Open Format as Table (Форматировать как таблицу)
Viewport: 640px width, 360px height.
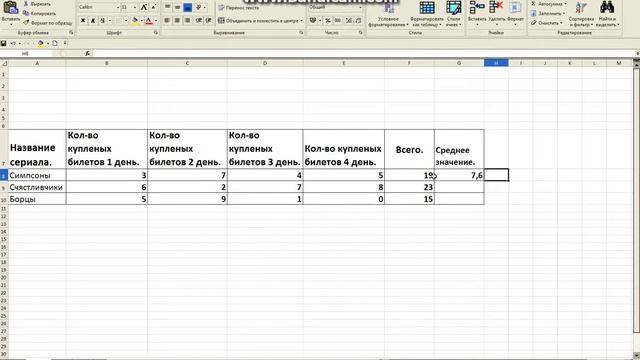(x=427, y=14)
